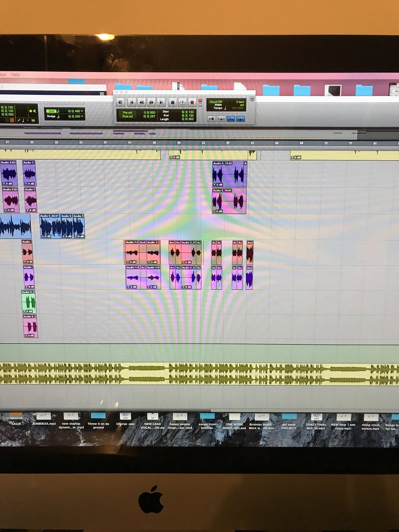Open JUMBIEXX.mp3 file on desktop
Image resolution: width=399 pixels, height=532 pixels.
click(x=44, y=419)
